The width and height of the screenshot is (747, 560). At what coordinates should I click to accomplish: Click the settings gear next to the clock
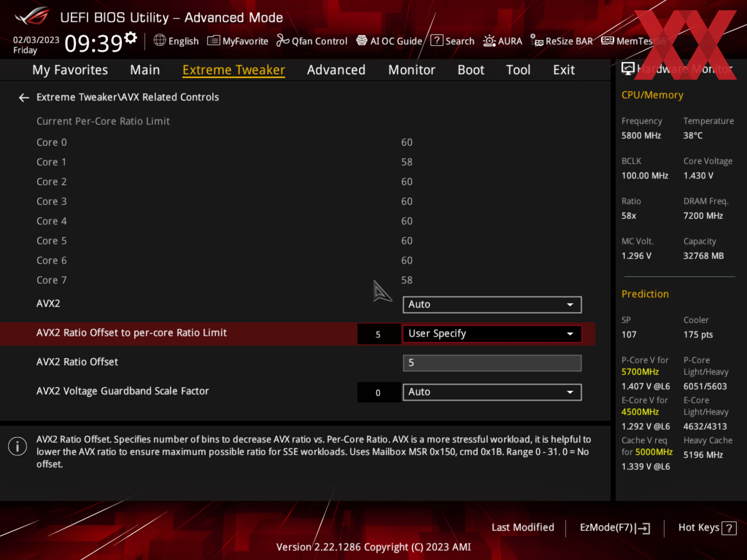click(x=131, y=38)
